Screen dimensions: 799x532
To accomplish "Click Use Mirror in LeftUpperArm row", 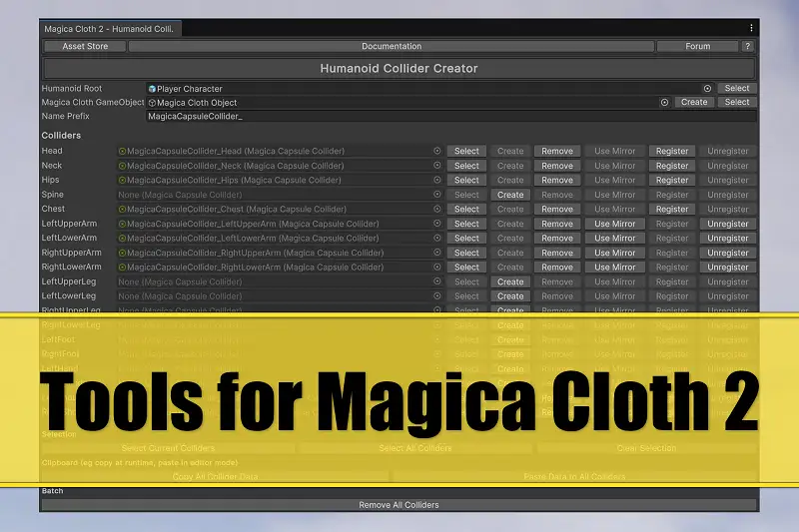I will pyautogui.click(x=614, y=224).
